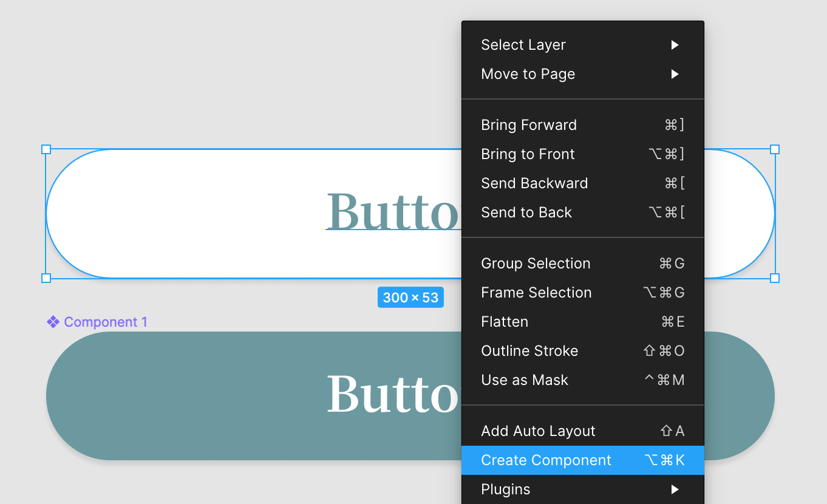Click Group Selection in context menu

(x=536, y=264)
